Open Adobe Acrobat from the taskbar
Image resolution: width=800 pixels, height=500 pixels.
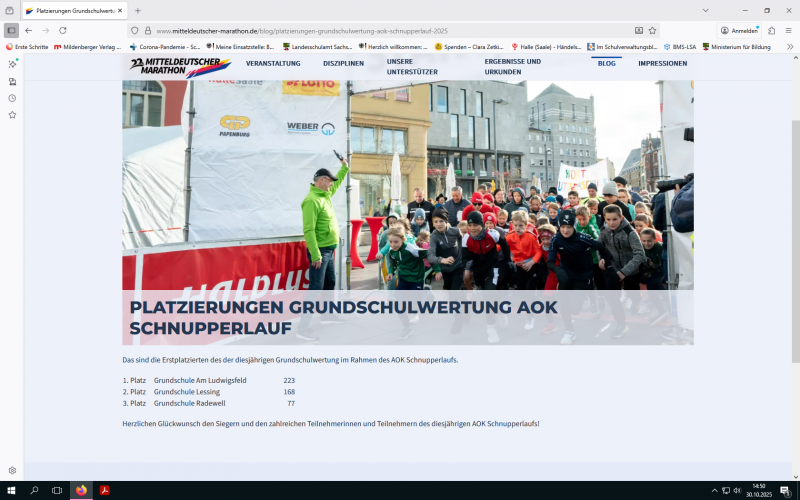(103, 490)
